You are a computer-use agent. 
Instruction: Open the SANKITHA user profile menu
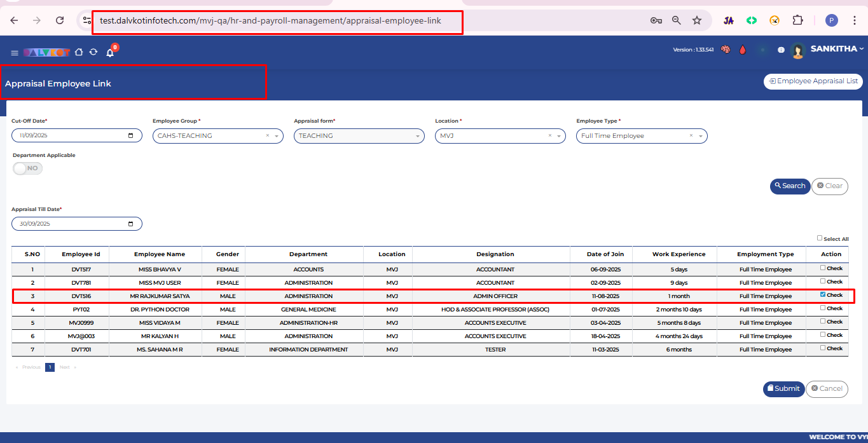pyautogui.click(x=836, y=49)
